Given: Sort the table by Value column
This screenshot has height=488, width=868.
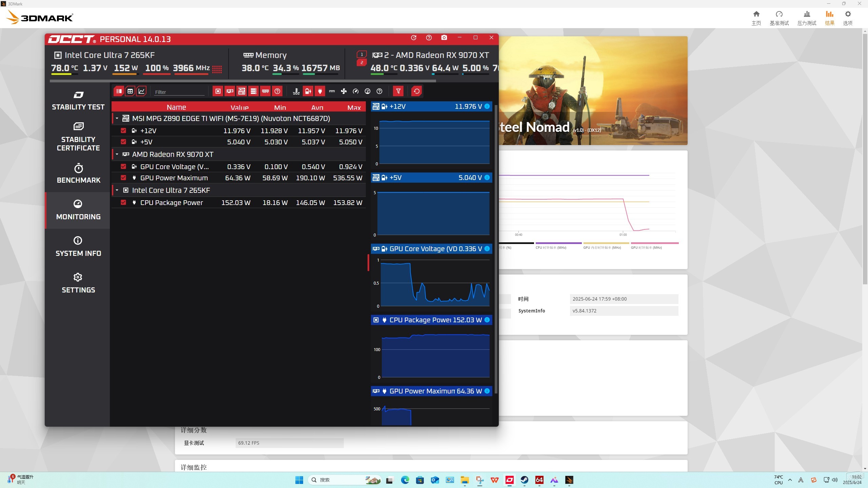Looking at the screenshot, I should (x=239, y=107).
